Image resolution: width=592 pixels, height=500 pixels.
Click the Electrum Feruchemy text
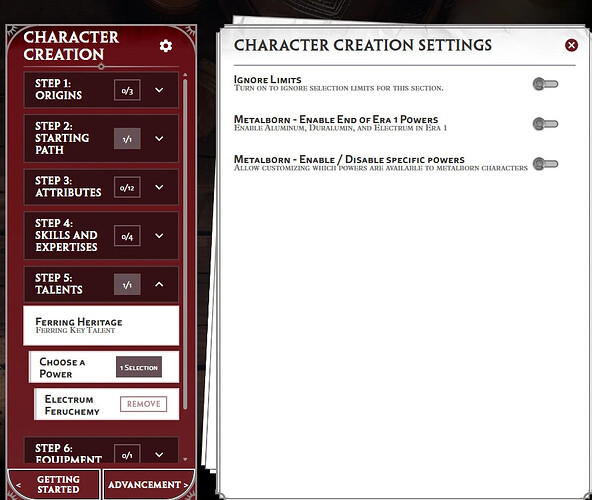72,405
